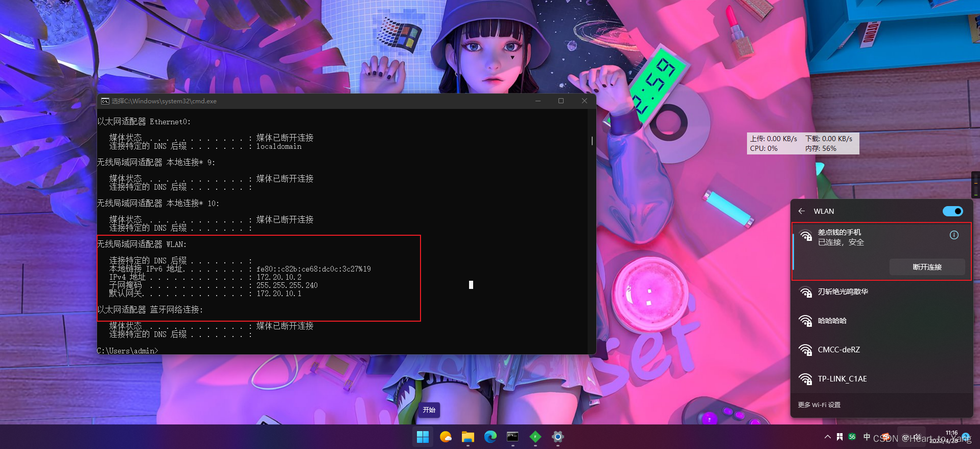Click the 内存: 56% reading
This screenshot has height=449, width=980.
coord(821,149)
